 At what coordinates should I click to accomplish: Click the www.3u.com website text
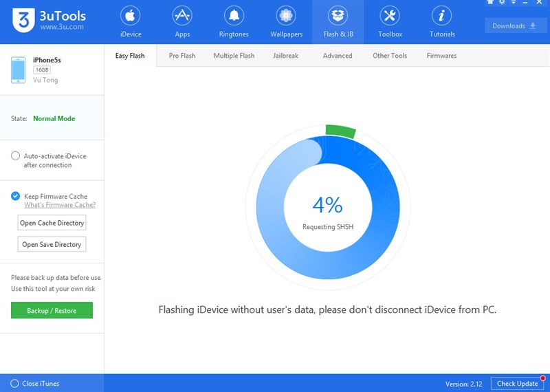click(62, 27)
